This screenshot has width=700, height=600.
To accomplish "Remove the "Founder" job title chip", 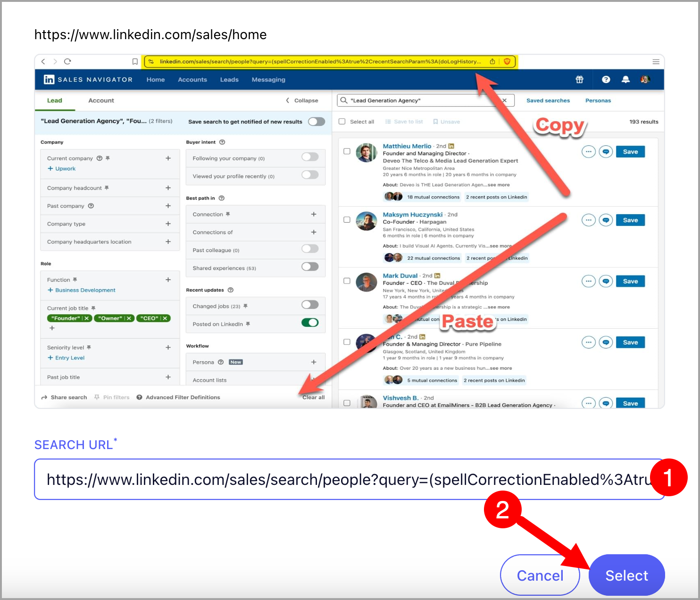I will (x=87, y=318).
